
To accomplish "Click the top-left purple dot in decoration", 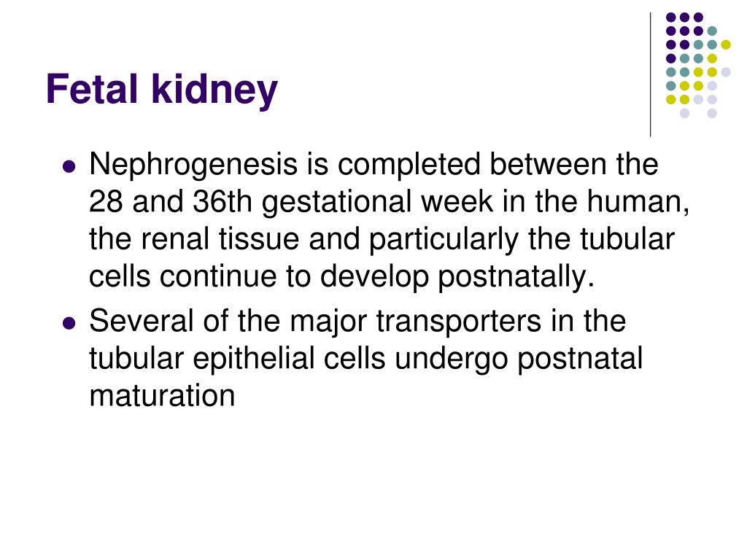I will (x=671, y=17).
